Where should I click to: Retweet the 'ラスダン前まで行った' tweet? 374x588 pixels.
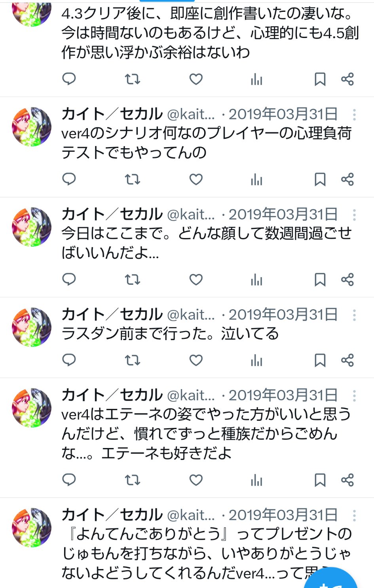[133, 360]
